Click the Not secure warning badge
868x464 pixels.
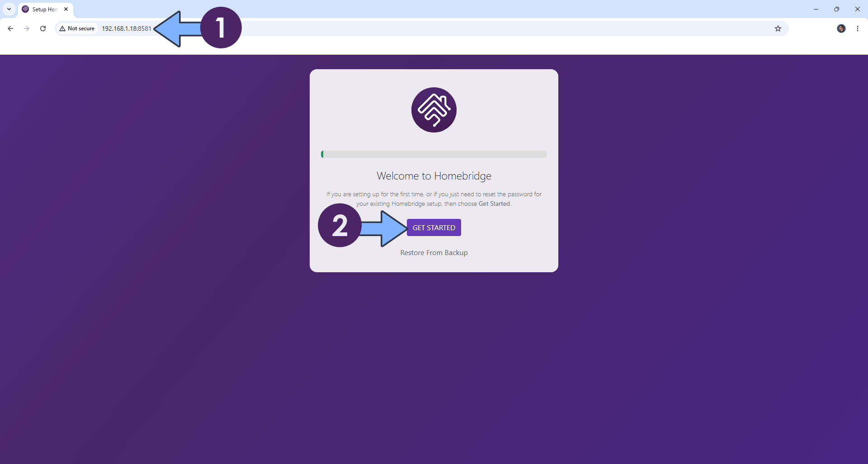[77, 28]
